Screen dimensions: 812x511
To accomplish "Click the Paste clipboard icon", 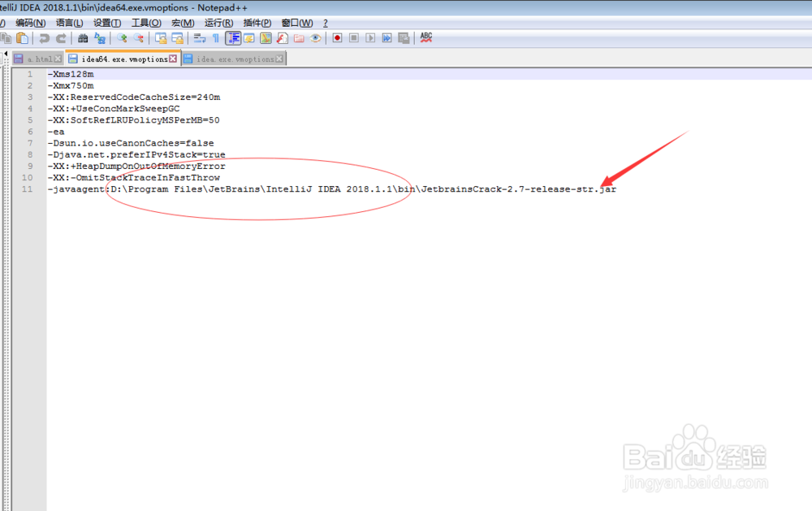I will pos(22,38).
